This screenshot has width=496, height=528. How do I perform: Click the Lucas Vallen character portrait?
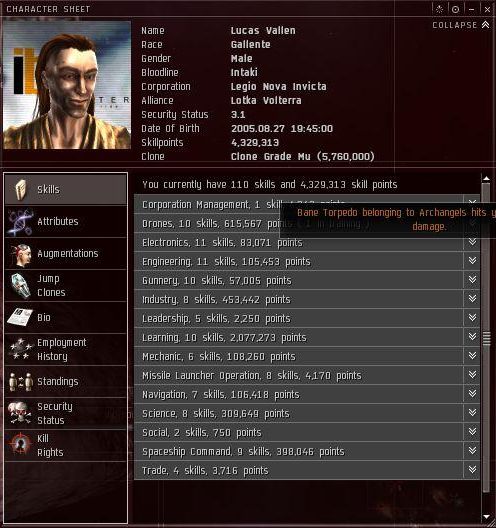click(67, 85)
